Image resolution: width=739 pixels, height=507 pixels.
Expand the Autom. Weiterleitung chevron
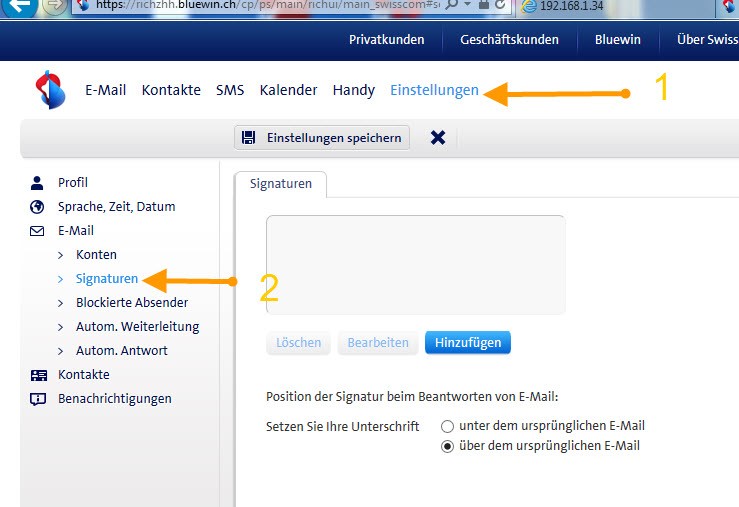(60, 327)
